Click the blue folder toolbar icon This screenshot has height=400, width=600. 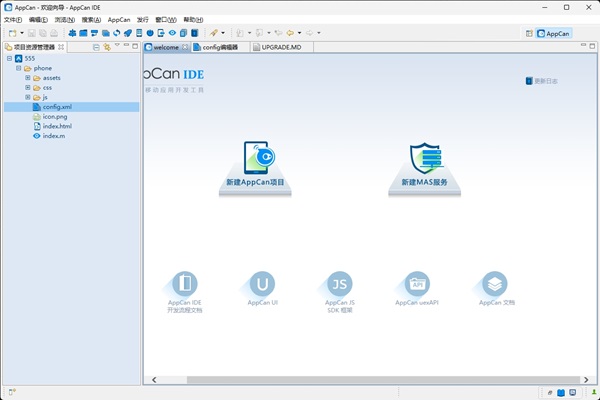(x=83, y=33)
